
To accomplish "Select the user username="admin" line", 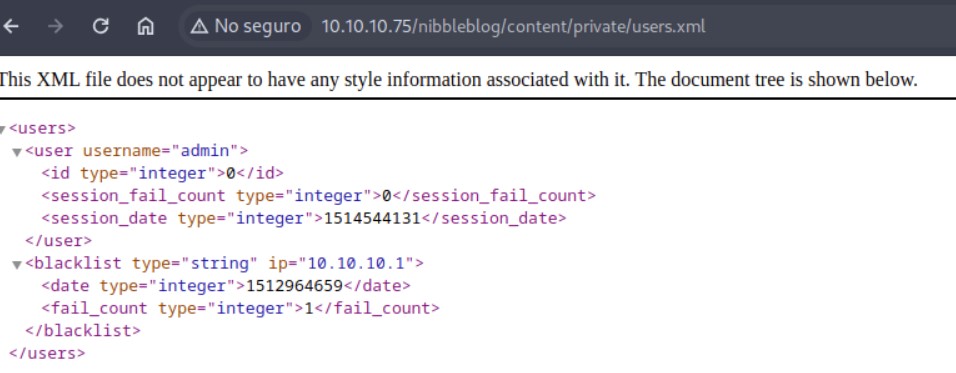I will click(137, 151).
